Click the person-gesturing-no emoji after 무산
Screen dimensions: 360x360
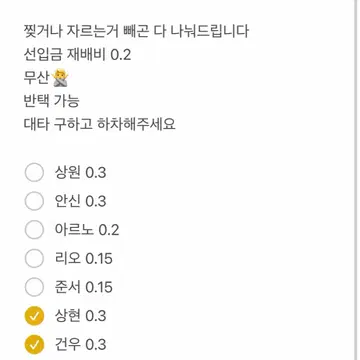[60, 78]
